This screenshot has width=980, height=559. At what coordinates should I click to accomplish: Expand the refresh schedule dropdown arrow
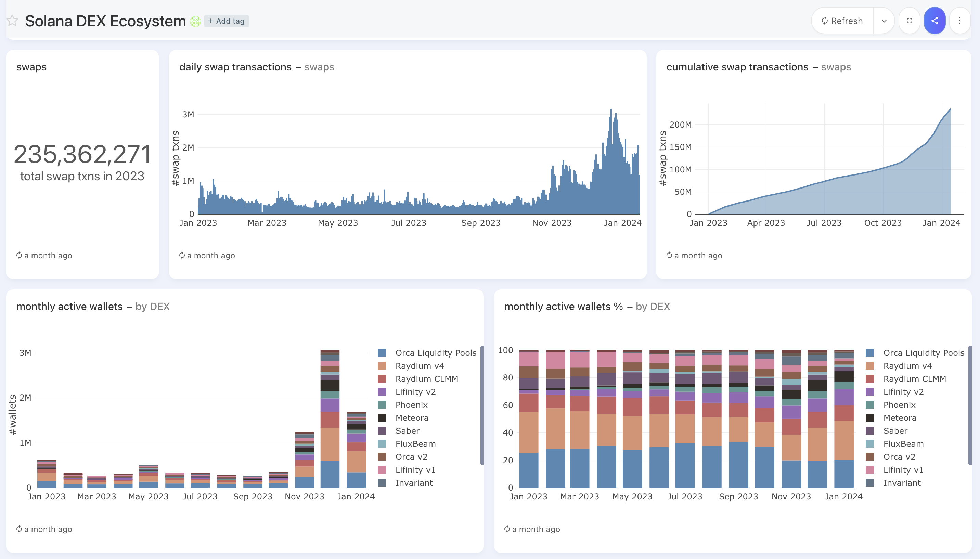click(x=884, y=21)
